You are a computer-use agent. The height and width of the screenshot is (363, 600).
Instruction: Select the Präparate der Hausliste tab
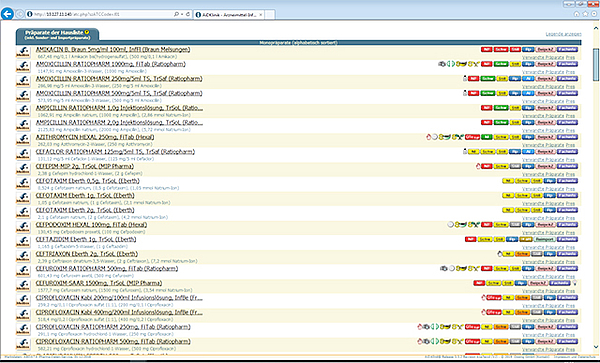coord(57,35)
